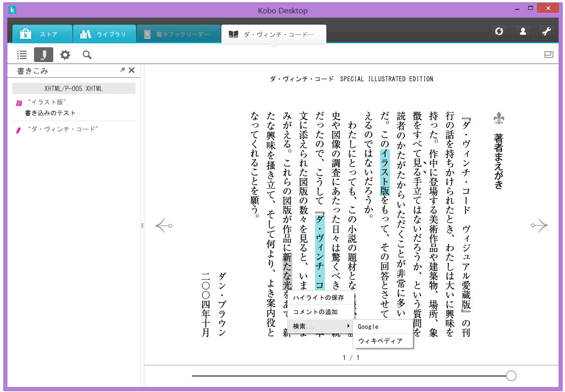Viewport: 565px width, 392px height.
Task: Maximize the Kobo Desktop window
Action: (x=530, y=8)
